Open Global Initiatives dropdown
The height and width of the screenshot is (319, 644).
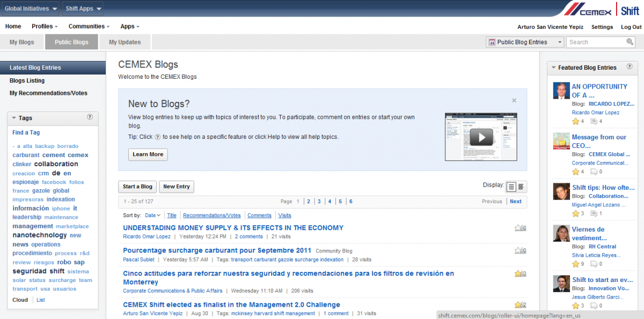(x=31, y=9)
